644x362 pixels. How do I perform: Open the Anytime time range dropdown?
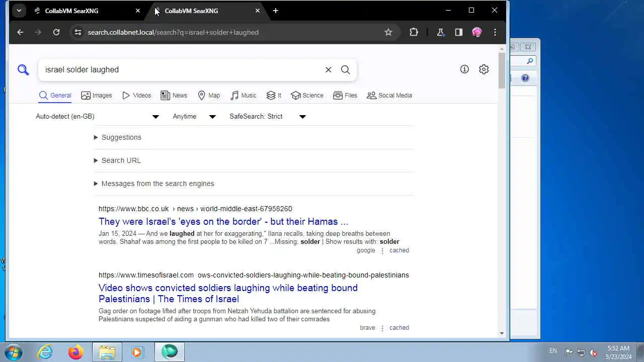click(194, 117)
